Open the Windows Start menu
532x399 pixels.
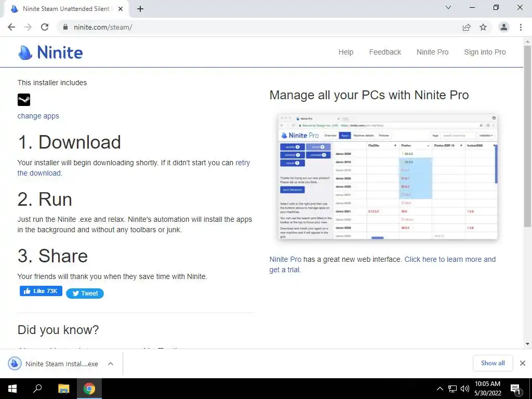pyautogui.click(x=12, y=389)
